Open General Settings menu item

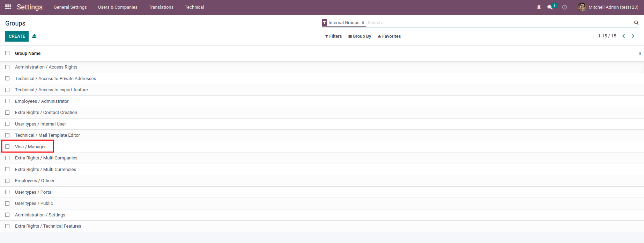pos(70,7)
